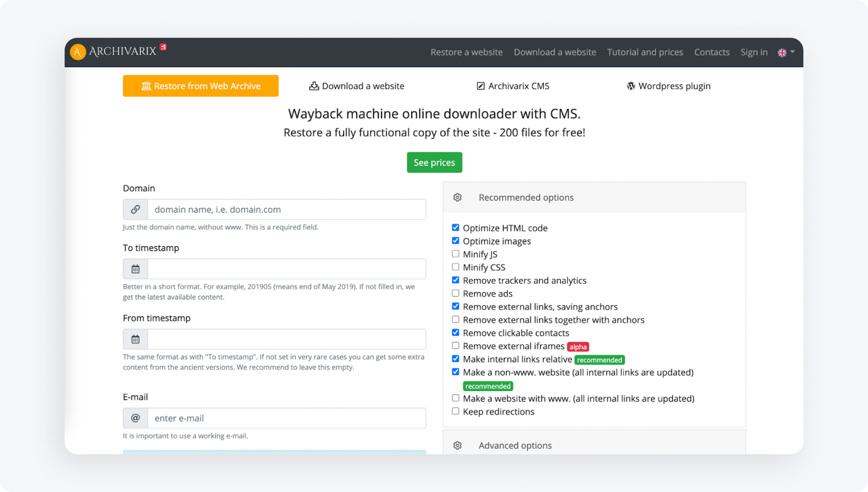Click the gear icon beside Advanced options

tap(457, 445)
